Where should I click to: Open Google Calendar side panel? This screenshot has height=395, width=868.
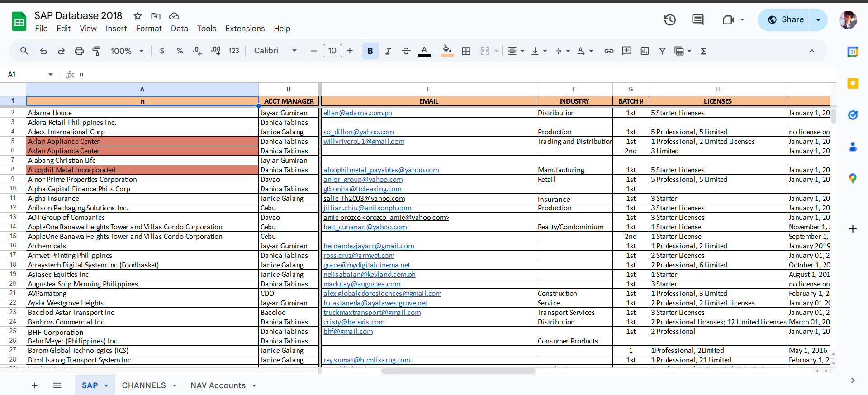tap(853, 52)
